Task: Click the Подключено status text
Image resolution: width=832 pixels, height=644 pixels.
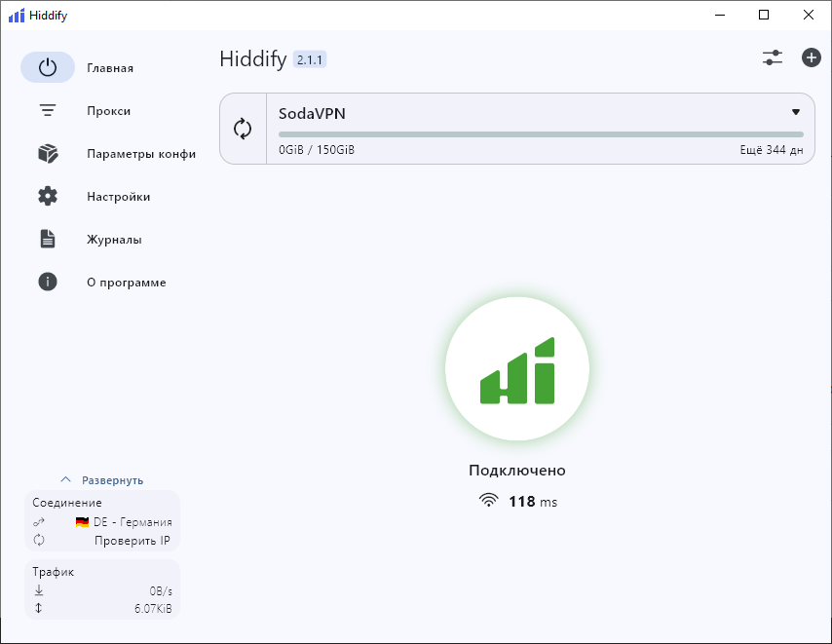Action: click(517, 471)
